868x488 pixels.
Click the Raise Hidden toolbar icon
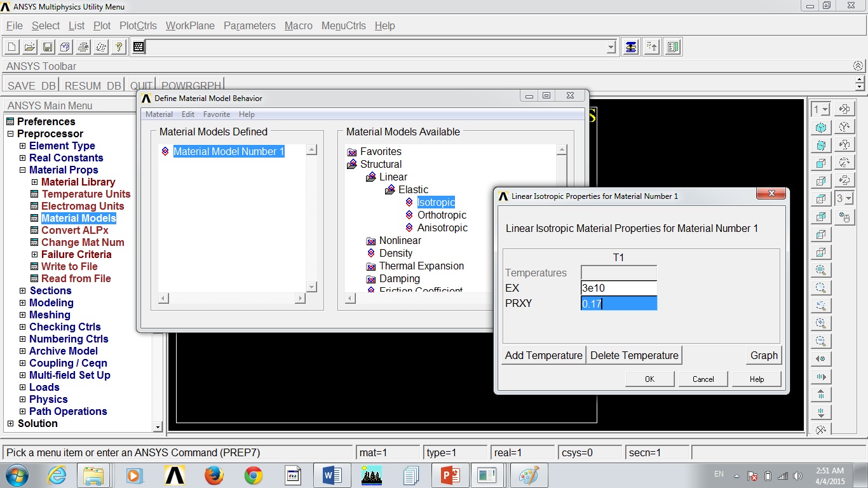tap(631, 47)
